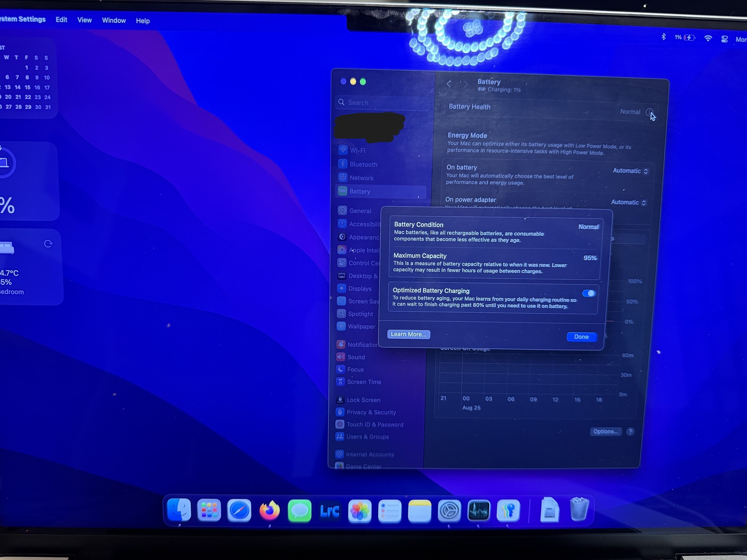
Task: Open Screen Saver settings in the sidebar
Action: tap(357, 301)
